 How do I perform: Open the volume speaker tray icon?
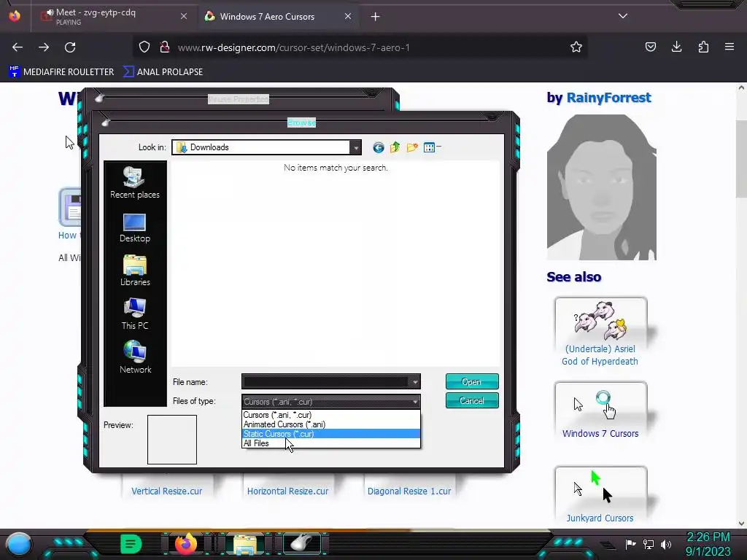click(666, 544)
